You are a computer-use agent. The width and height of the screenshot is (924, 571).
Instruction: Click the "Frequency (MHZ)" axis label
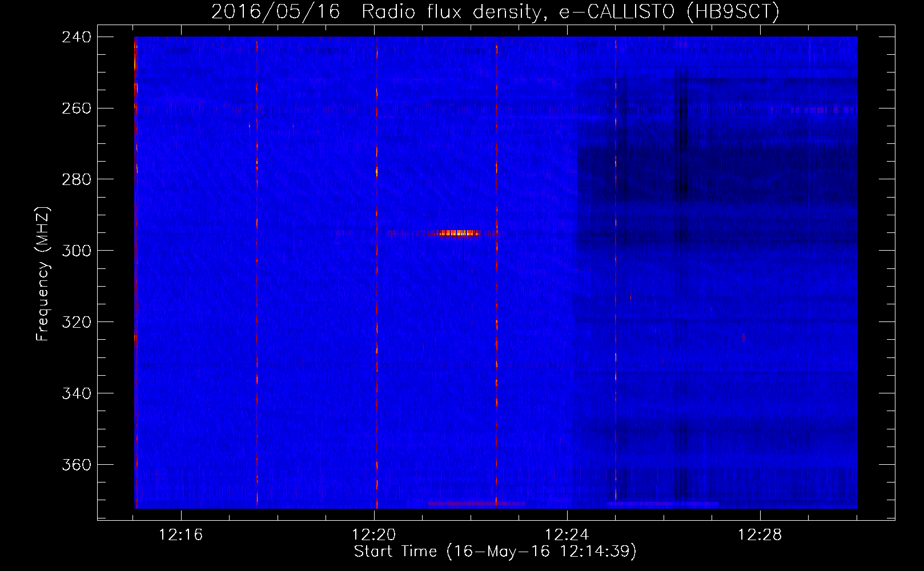click(43, 274)
